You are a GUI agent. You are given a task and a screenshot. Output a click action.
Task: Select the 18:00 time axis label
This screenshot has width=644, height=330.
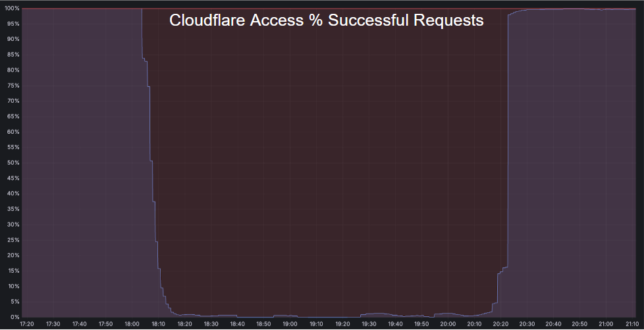(x=132, y=324)
